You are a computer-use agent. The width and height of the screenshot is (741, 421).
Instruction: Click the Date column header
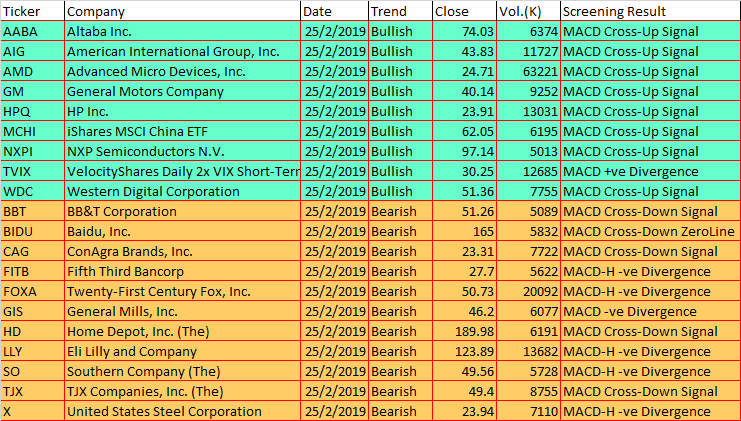(335, 11)
